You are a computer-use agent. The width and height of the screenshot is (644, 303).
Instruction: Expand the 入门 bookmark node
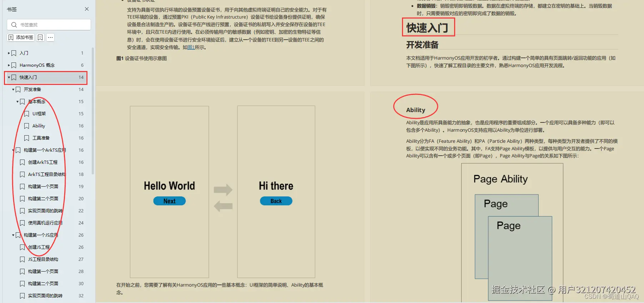[9, 53]
